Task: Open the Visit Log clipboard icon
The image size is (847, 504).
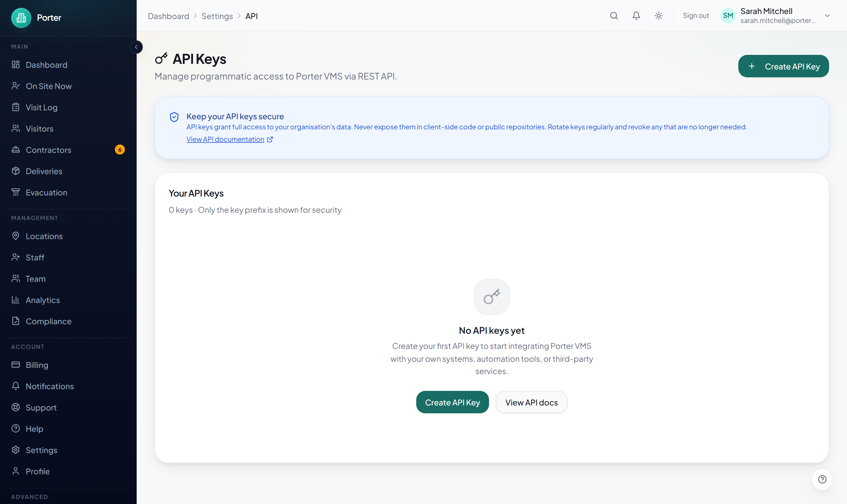Action: (x=16, y=107)
